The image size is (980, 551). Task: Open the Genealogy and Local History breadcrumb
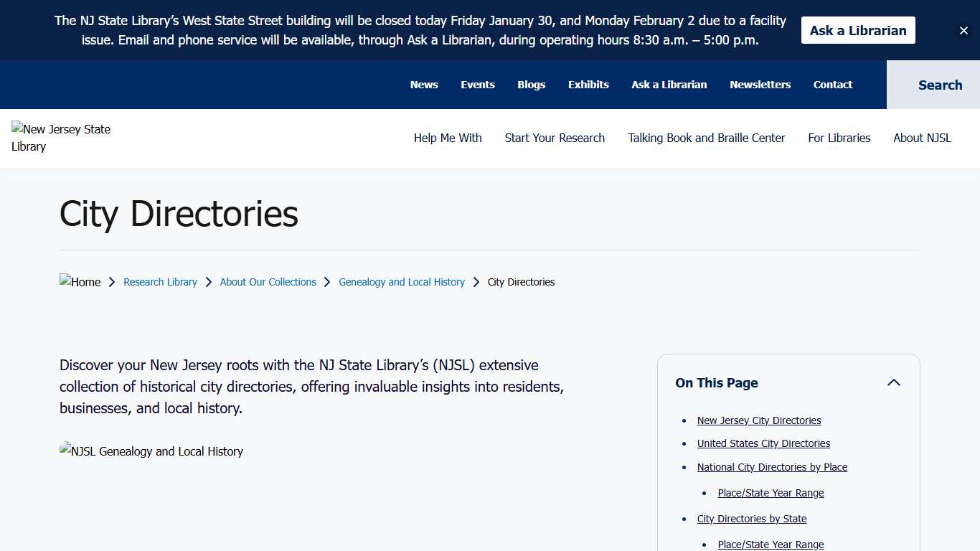tap(402, 282)
